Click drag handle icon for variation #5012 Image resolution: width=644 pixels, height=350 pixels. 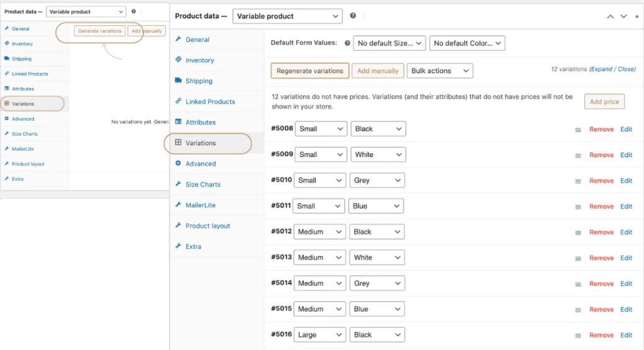pos(578,232)
